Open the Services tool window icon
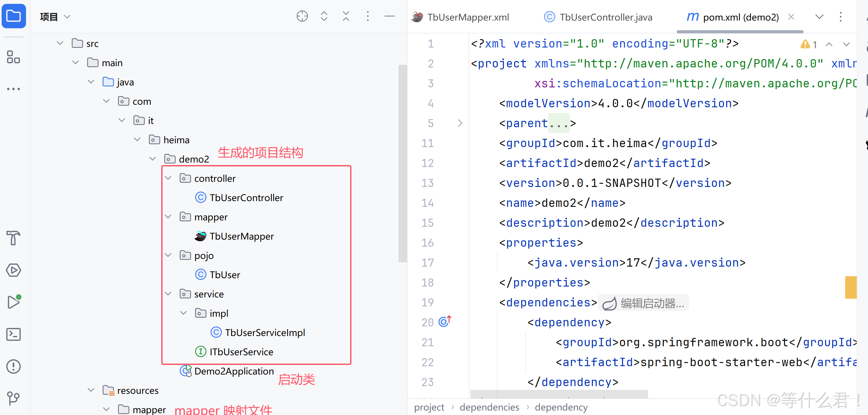This screenshot has height=415, width=868. [13, 270]
